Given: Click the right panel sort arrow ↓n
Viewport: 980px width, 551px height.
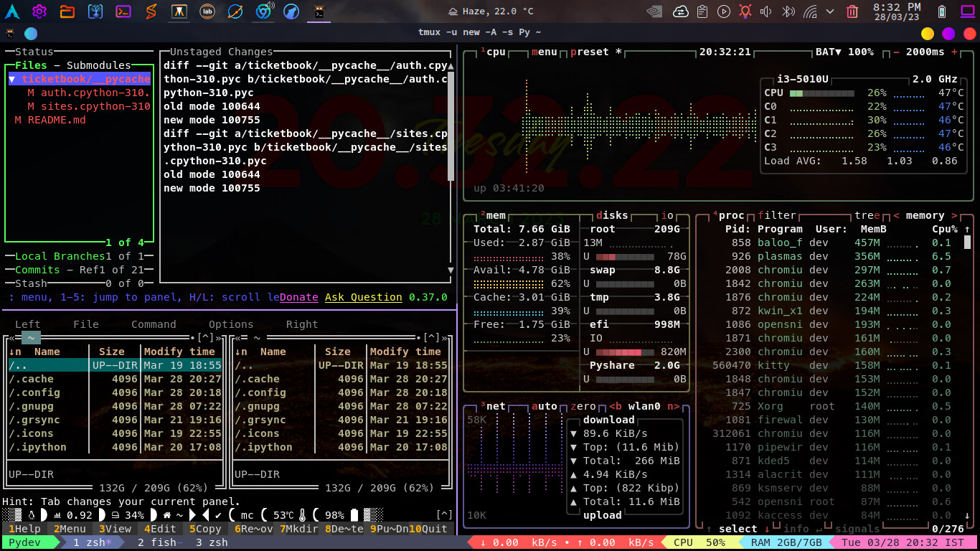Looking at the screenshot, I should click(240, 352).
